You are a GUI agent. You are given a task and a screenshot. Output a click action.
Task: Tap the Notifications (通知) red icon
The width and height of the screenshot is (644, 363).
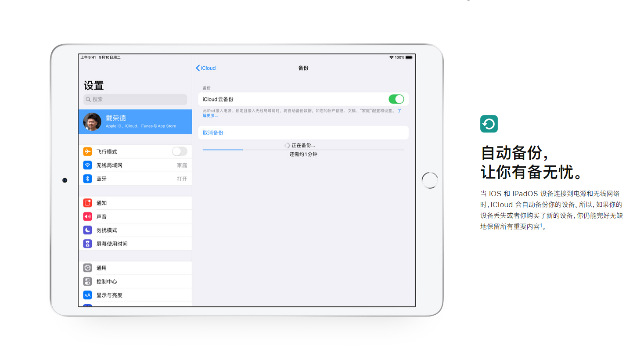[87, 203]
